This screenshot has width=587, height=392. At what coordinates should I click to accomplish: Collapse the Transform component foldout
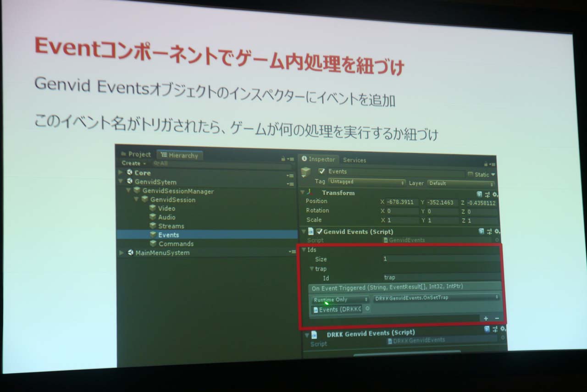pyautogui.click(x=302, y=192)
